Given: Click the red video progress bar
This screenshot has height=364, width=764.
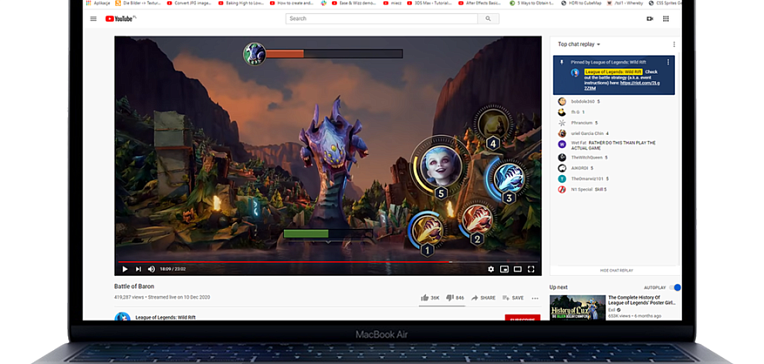Looking at the screenshot, I should click(283, 262).
